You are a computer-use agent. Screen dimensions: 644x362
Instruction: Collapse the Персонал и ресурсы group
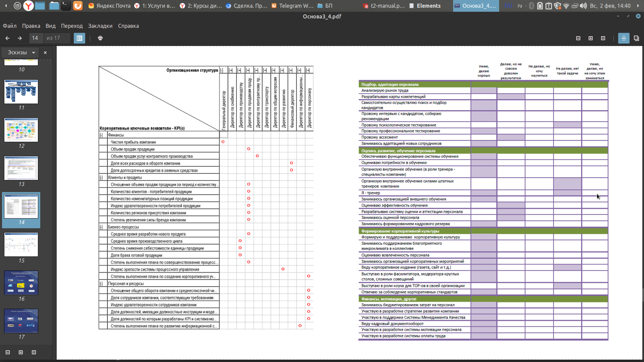click(101, 284)
